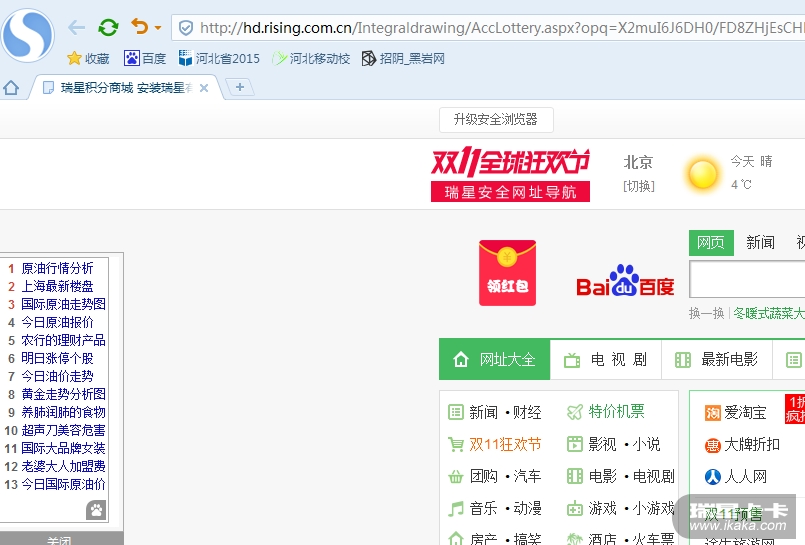Click the gamepad icon beside 游戏
This screenshot has height=545, width=805.
575,509
